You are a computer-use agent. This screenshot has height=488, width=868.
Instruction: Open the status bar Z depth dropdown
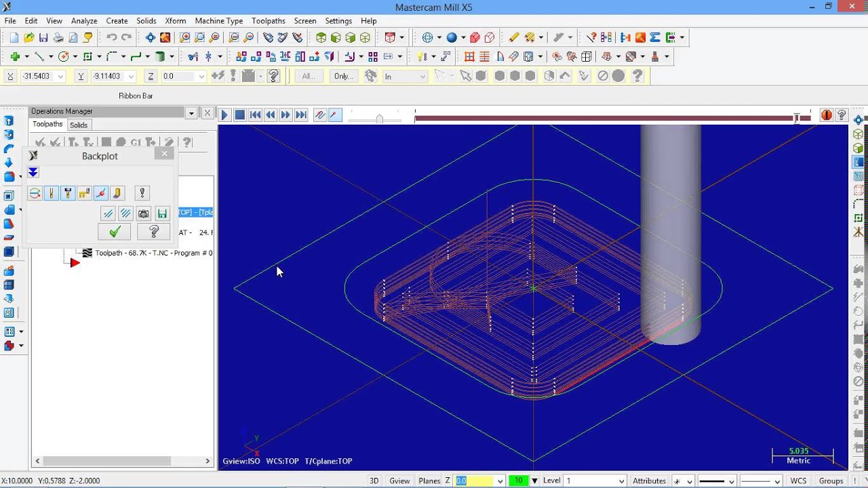coord(500,481)
